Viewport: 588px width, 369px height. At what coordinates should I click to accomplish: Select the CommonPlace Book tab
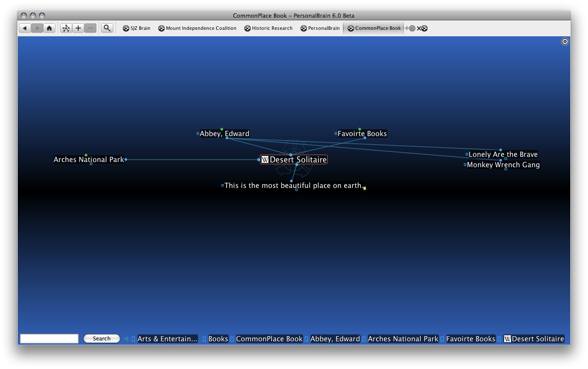pos(374,28)
